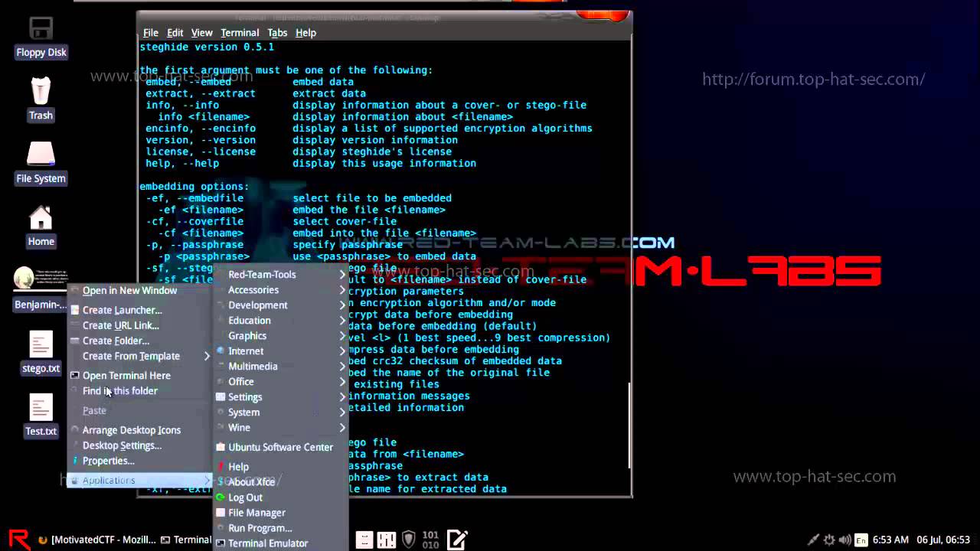The width and height of the screenshot is (980, 551).
Task: Choose Log Out from the applications menu
Action: pyautogui.click(x=280, y=497)
